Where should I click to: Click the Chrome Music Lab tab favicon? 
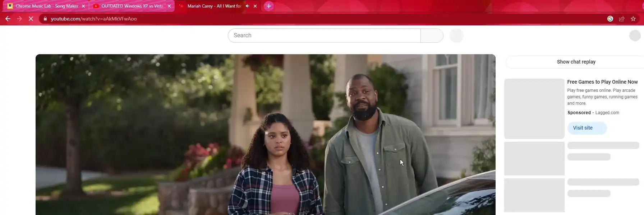click(10, 6)
